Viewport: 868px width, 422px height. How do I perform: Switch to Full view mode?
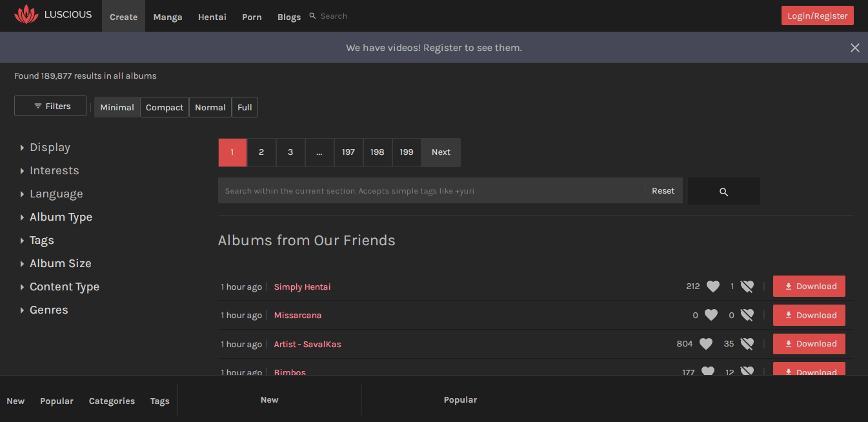(x=245, y=107)
